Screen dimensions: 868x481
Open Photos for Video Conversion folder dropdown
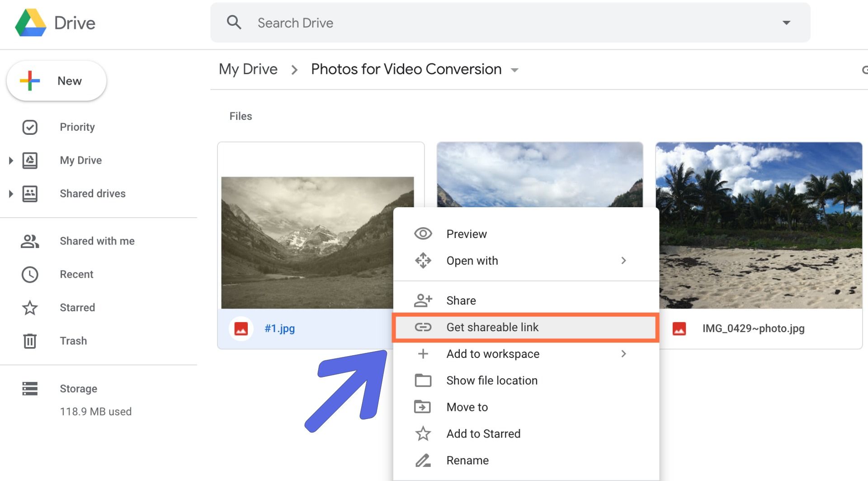514,70
